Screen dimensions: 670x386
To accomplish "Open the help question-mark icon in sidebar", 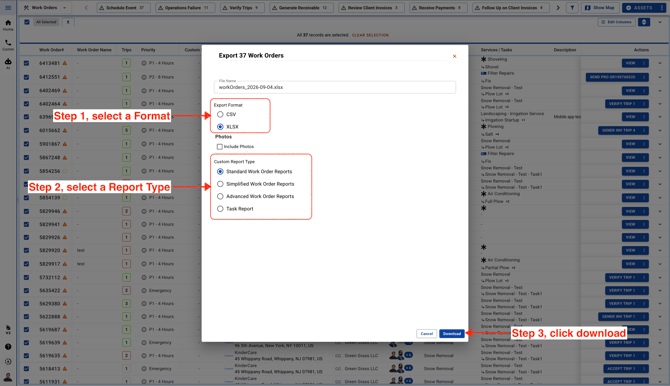I will click(x=8, y=347).
